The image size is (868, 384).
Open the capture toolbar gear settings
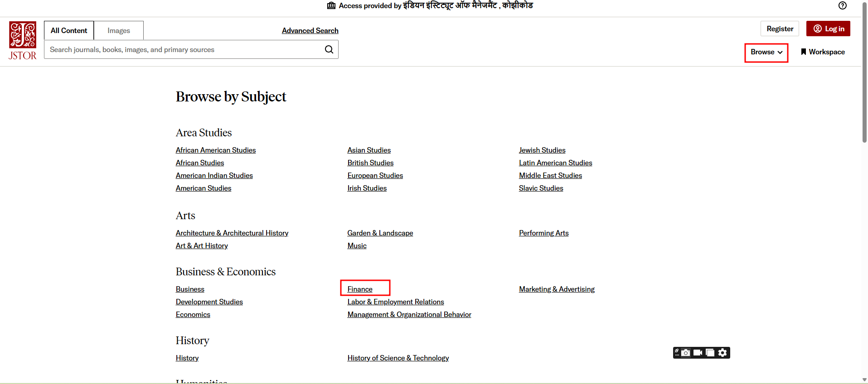point(723,353)
